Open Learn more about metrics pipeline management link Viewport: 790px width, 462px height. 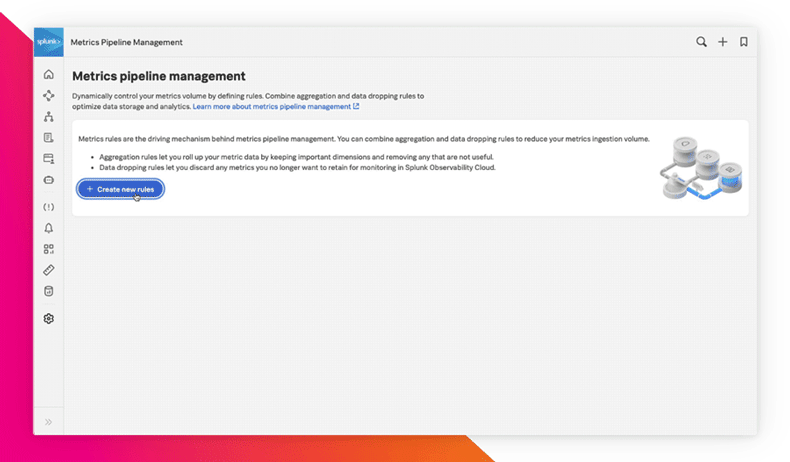tap(276, 106)
